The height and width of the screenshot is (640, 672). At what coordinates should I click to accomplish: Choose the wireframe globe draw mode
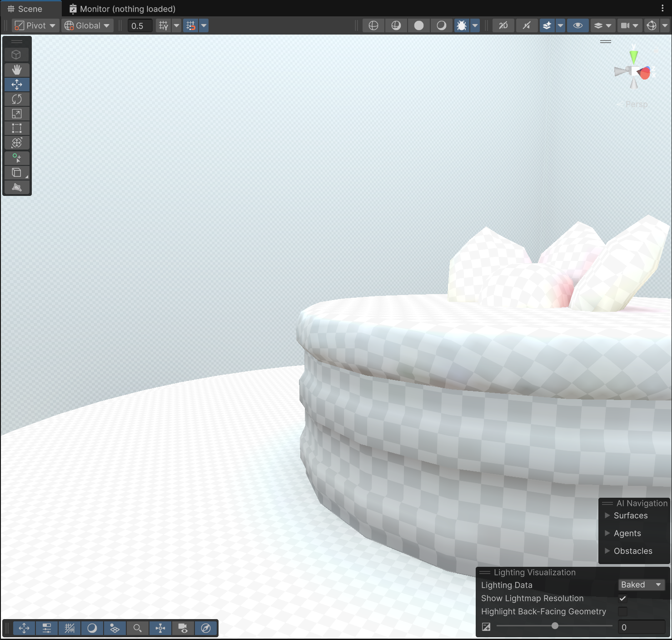point(373,25)
